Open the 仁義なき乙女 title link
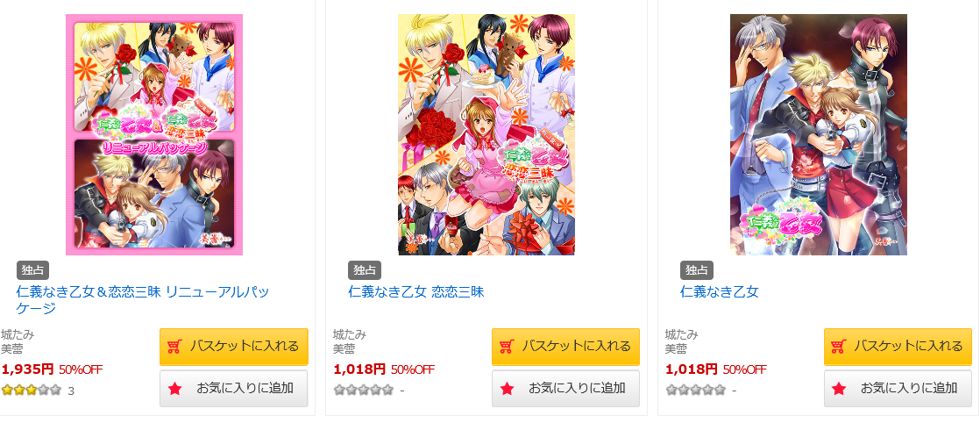Viewport: 980px width, 423px height. click(720, 291)
